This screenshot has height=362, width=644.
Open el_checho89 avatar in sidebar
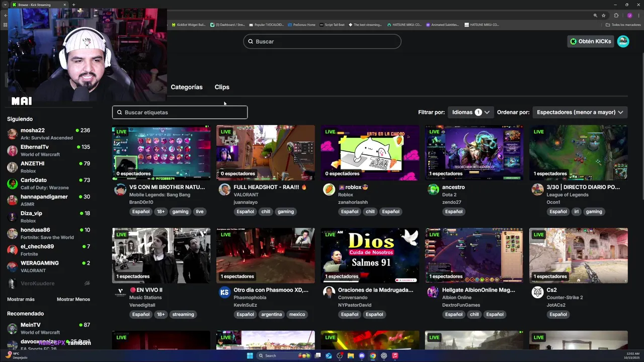click(12, 250)
